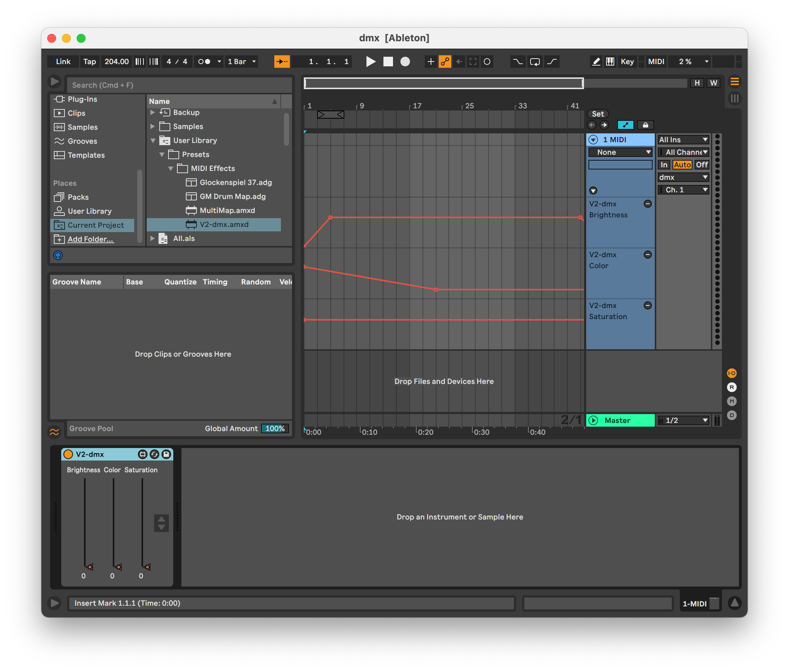Viewport: 789px width, 672px height.
Task: Enable Draw Mode pencil icon
Action: [x=596, y=62]
